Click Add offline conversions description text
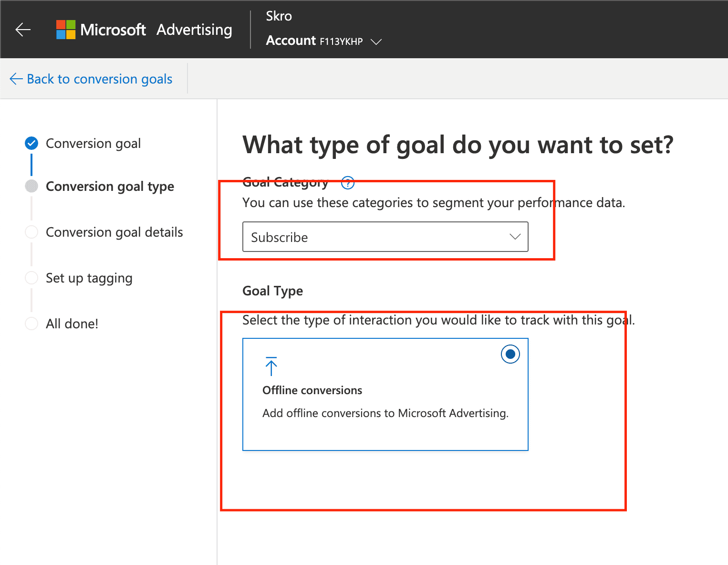 click(385, 413)
